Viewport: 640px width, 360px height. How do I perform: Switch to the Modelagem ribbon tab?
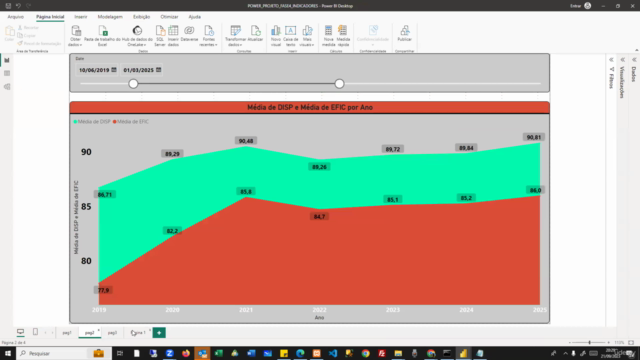[x=110, y=17]
